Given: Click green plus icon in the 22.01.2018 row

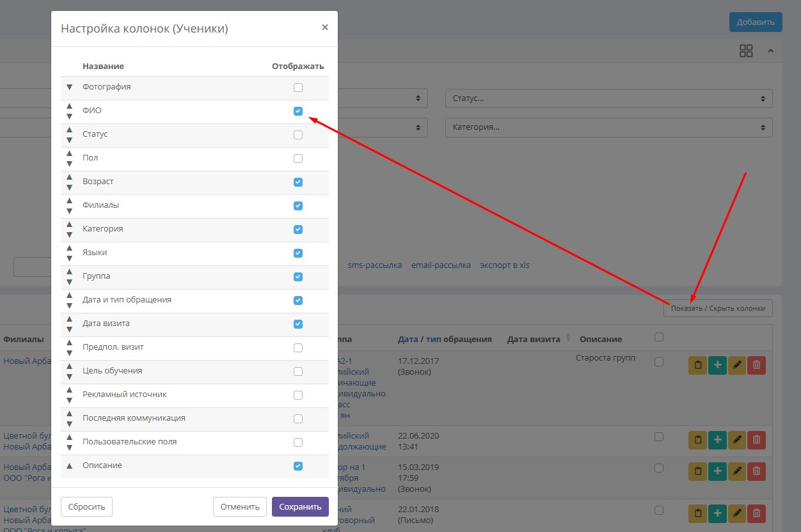Looking at the screenshot, I should pos(717,513).
